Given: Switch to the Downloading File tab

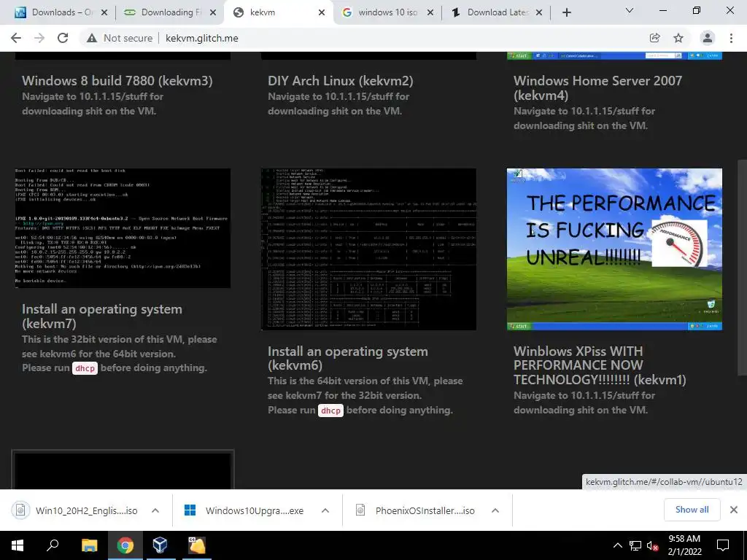Looking at the screenshot, I should tap(169, 12).
